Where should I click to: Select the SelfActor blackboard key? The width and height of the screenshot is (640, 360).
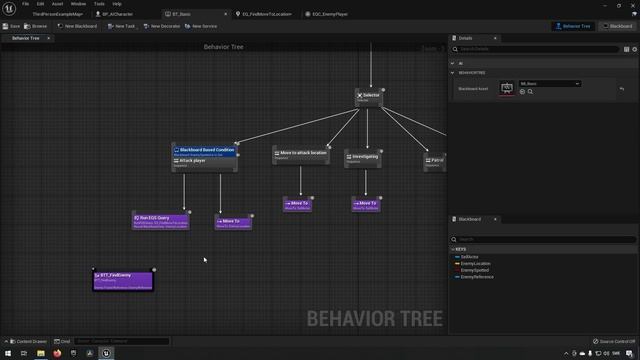coord(469,257)
